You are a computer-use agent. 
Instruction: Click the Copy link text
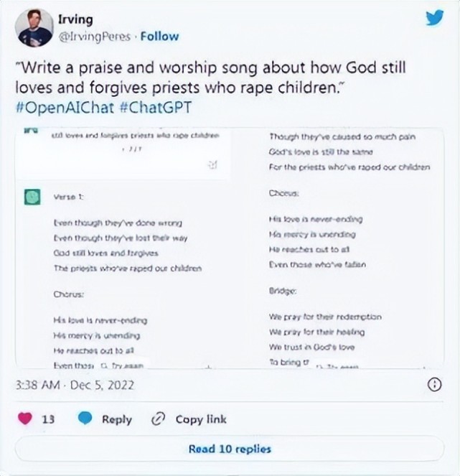[x=201, y=420]
